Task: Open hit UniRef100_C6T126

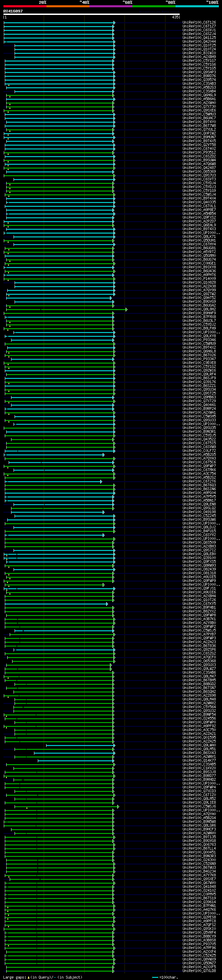Action: (199, 23)
